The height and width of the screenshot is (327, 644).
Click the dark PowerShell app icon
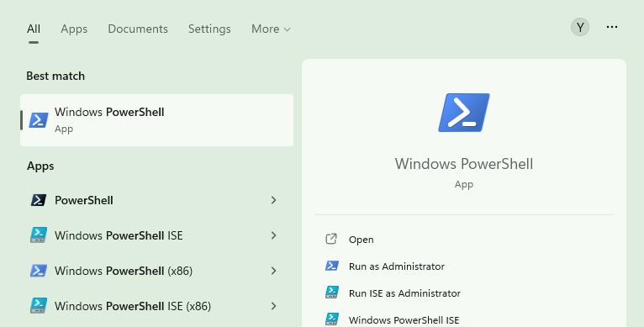click(39, 200)
